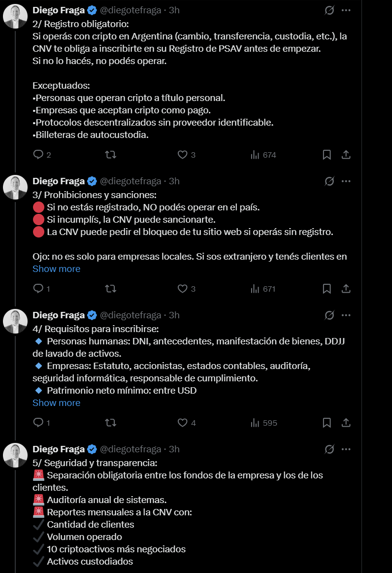Screen dimensions: 392x573
Task: Click Diego Fraga avatar on 3/ Prohibiciones post
Action: pos(15,187)
